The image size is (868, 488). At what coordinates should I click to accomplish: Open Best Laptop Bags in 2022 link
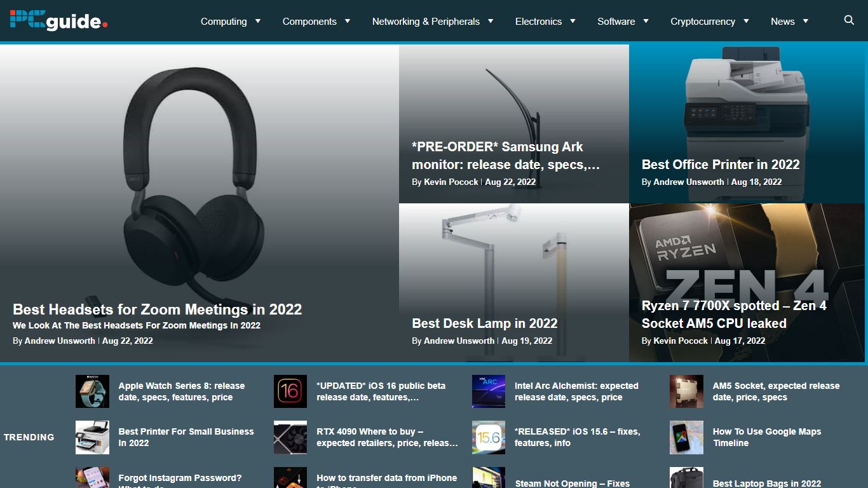[767, 484]
